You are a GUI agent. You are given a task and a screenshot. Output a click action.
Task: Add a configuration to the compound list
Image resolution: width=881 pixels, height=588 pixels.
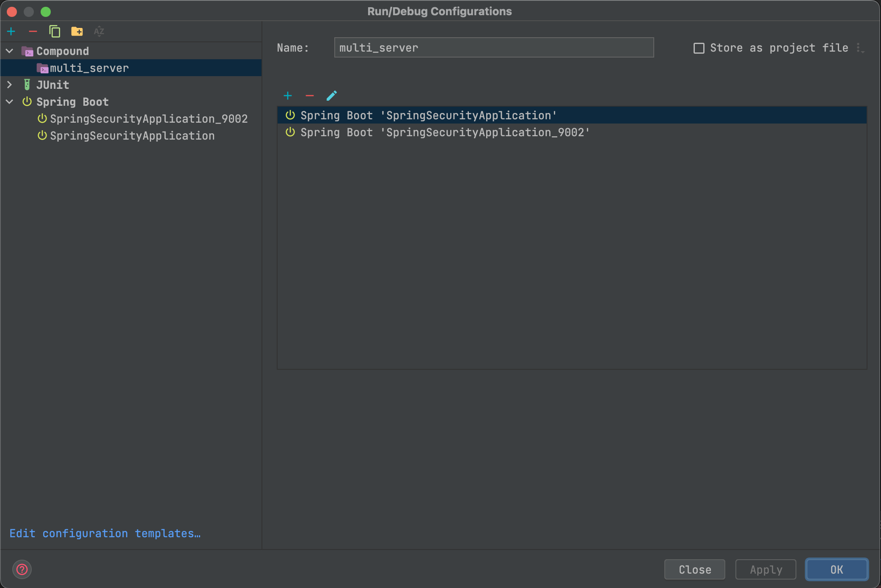click(288, 96)
